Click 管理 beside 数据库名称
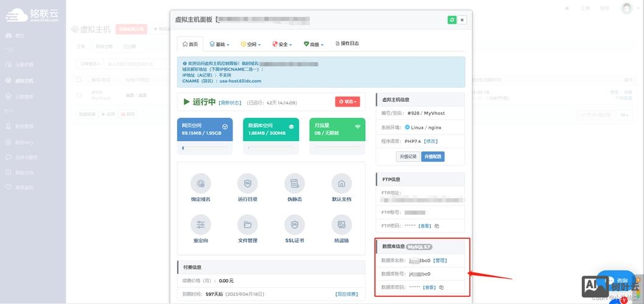This screenshot has height=304, width=644. point(440,260)
